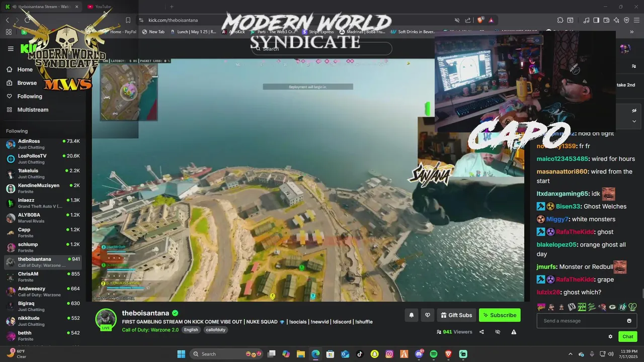Image resolution: width=644 pixels, height=362 pixels.
Task: Open the New Tab bookmark
Action: click(x=153, y=32)
